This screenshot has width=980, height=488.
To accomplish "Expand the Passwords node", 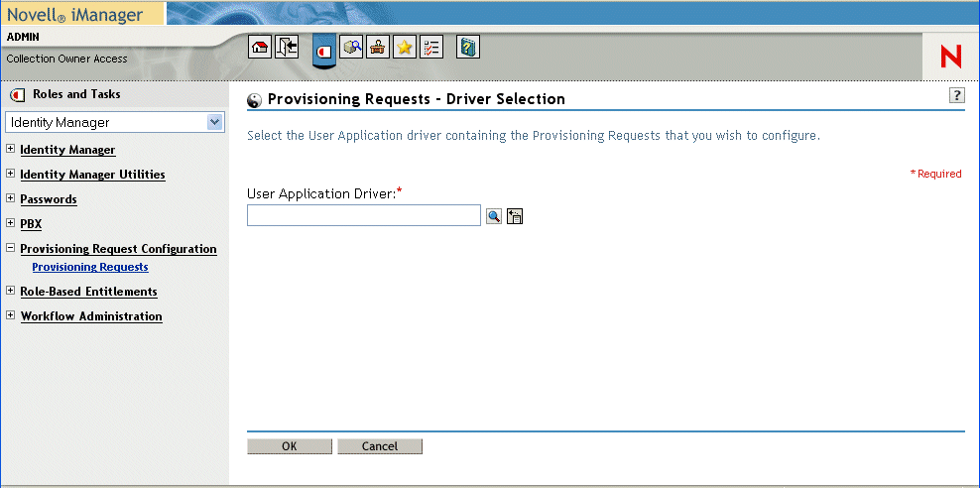I will pos(10,198).
